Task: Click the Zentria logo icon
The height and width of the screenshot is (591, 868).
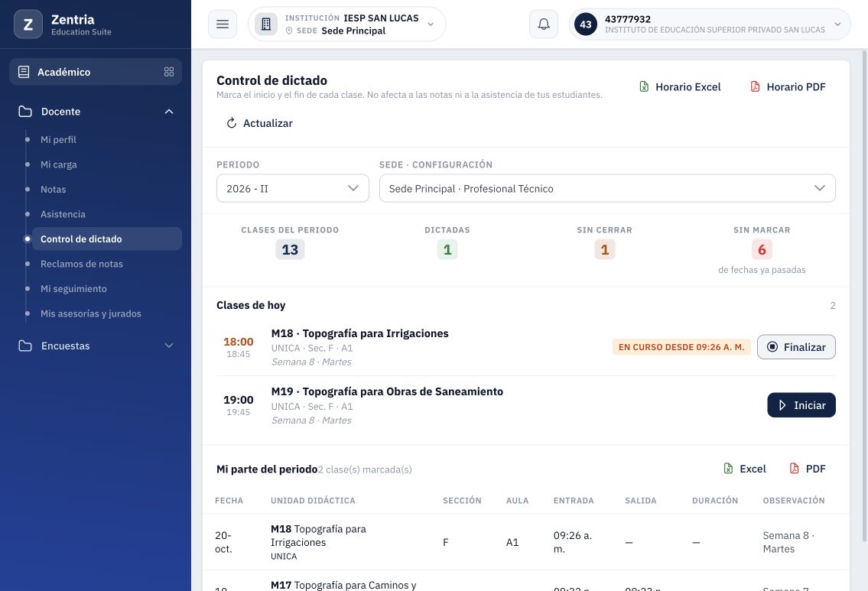Action: [x=28, y=24]
